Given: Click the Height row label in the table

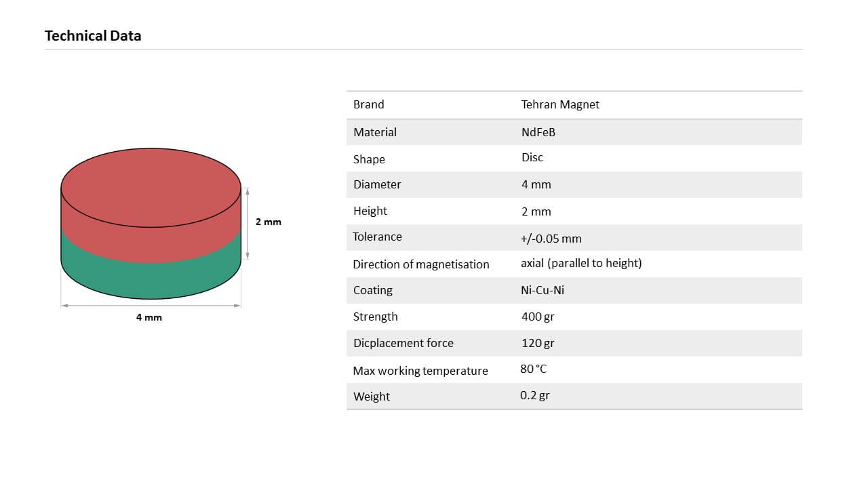Looking at the screenshot, I should click(370, 211).
